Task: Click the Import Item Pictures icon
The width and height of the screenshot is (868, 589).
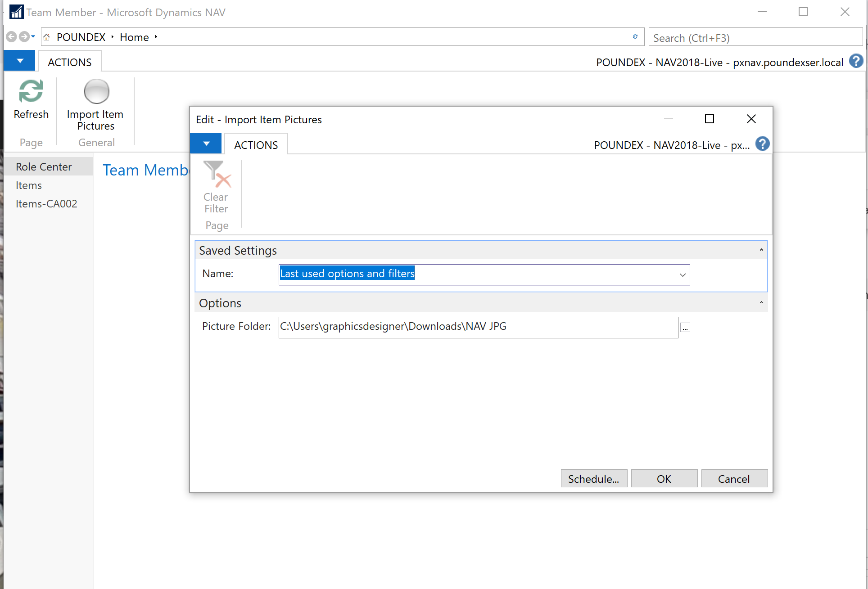Action: coord(96,92)
